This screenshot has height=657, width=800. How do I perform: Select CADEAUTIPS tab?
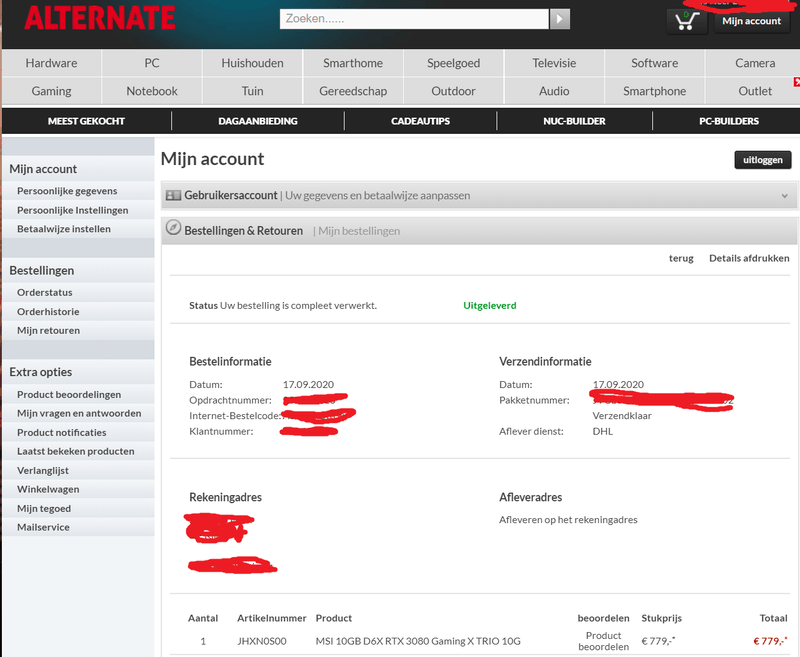pyautogui.click(x=420, y=121)
